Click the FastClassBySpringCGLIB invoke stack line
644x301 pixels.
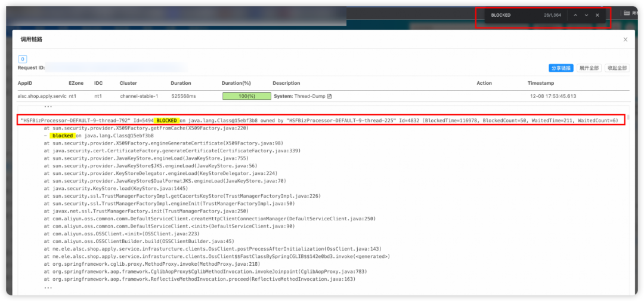[x=217, y=256]
